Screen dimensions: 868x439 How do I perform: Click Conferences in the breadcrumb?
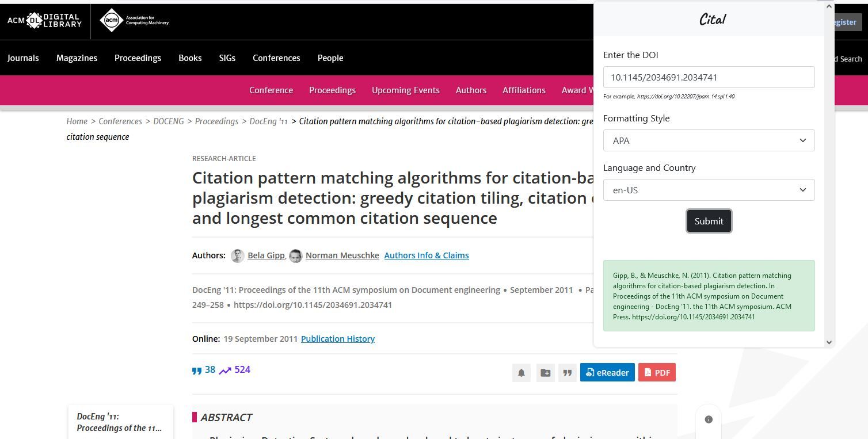[x=120, y=121]
